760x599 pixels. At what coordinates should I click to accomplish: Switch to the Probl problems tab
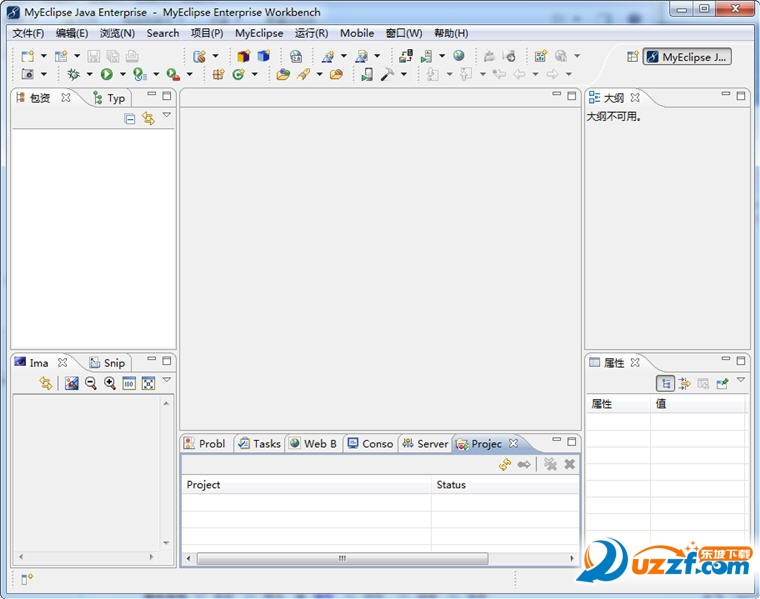click(205, 443)
